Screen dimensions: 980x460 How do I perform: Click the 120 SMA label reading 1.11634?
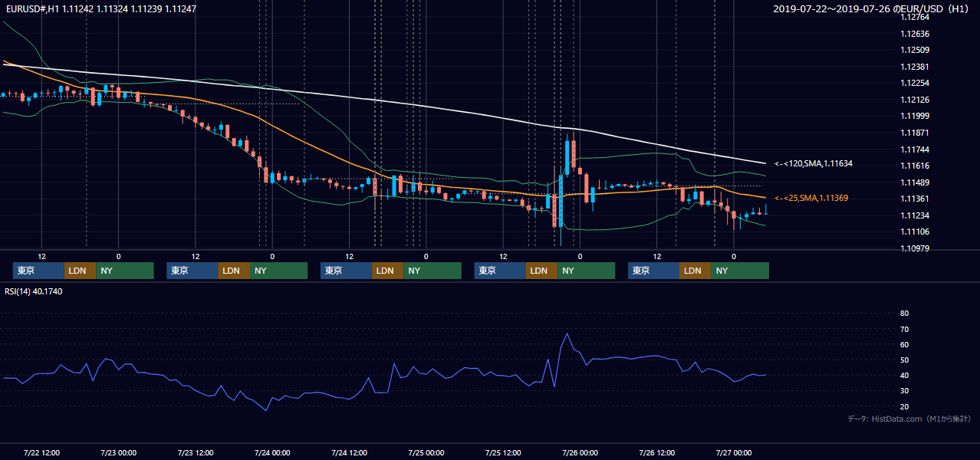click(814, 163)
